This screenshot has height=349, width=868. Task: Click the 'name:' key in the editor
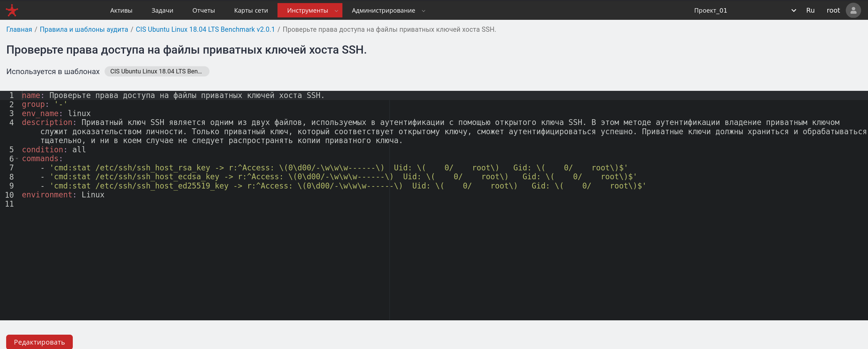pos(33,95)
